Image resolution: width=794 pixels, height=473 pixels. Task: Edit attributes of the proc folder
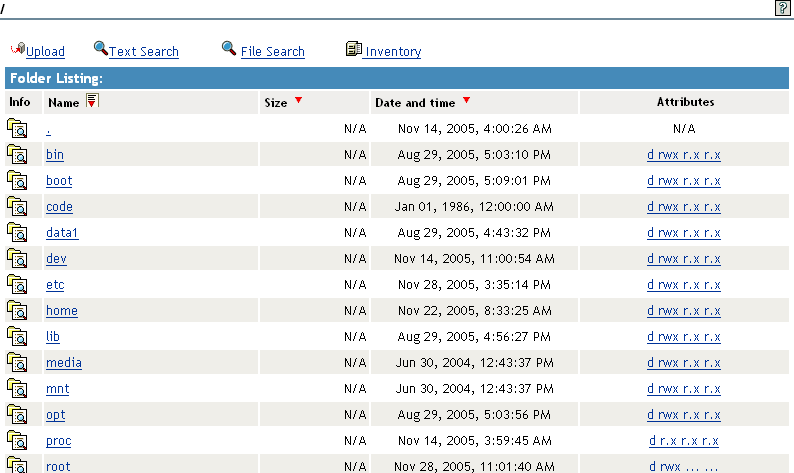[684, 441]
